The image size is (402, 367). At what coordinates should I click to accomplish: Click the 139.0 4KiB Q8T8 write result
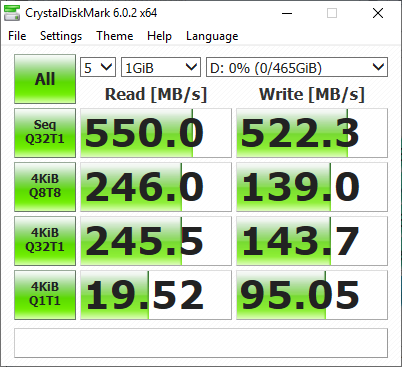312,187
